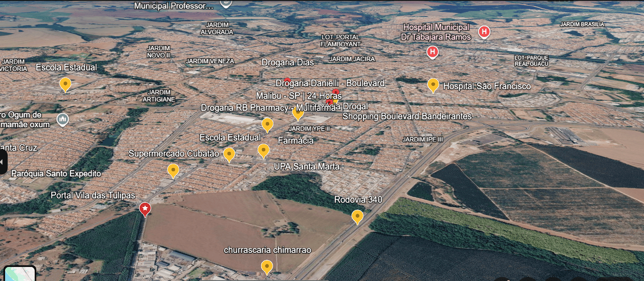This screenshot has width=644, height=281.
Task: Click the yellow pin under Rodovia 340
Action: (x=357, y=217)
